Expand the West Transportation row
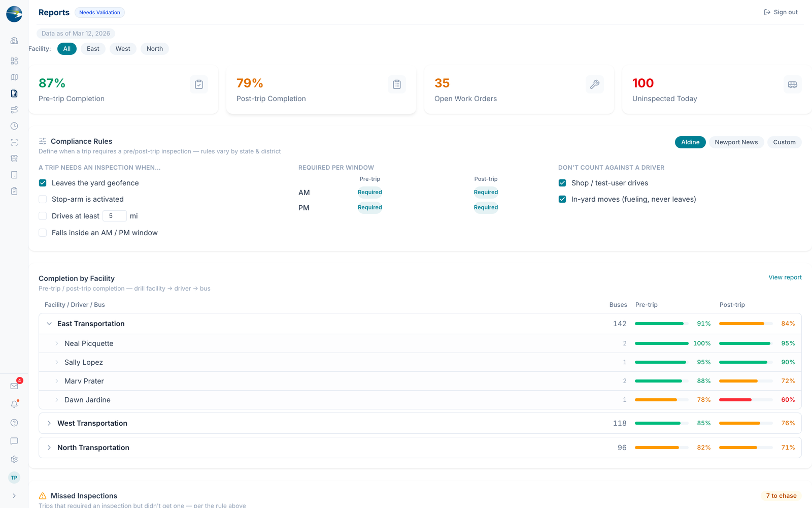812x508 pixels. [x=420, y=423]
